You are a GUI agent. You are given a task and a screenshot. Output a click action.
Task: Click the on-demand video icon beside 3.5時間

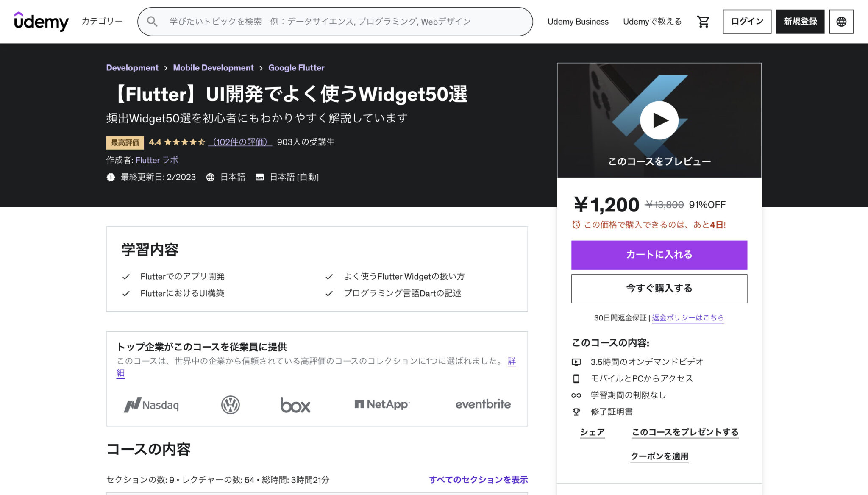(576, 362)
